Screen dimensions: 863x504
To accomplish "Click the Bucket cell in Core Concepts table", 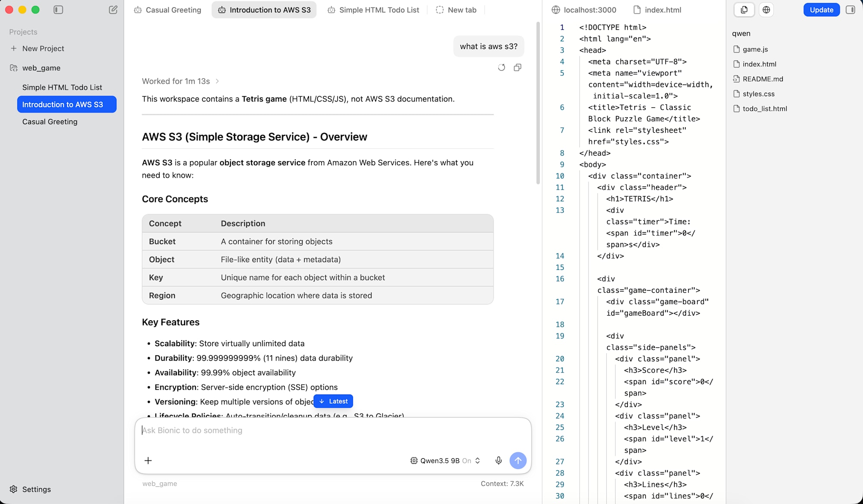I will point(162,241).
